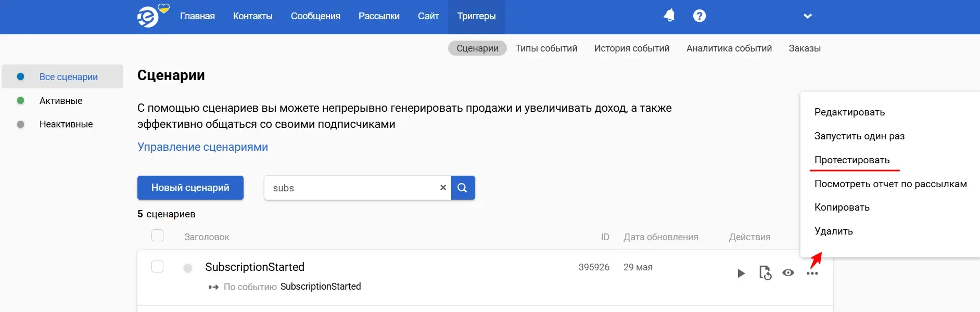Viewport: 980px width, 312px height.
Task: Choose Редактировать in context menu
Action: [849, 112]
